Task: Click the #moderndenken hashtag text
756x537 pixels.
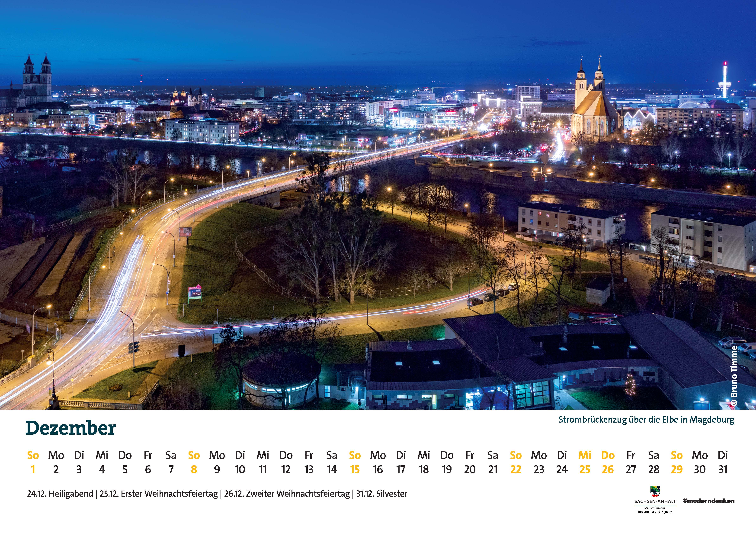Action: point(708,501)
